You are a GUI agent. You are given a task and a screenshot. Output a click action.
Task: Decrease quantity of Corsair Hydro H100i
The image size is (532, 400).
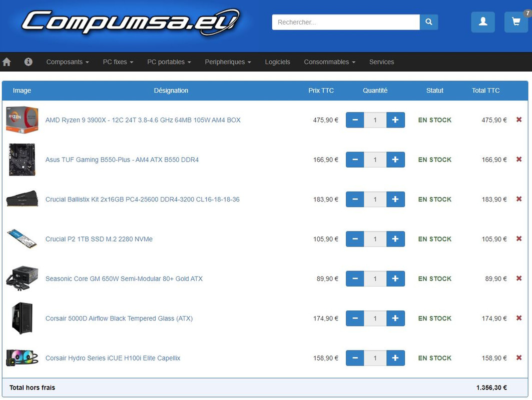click(355, 358)
